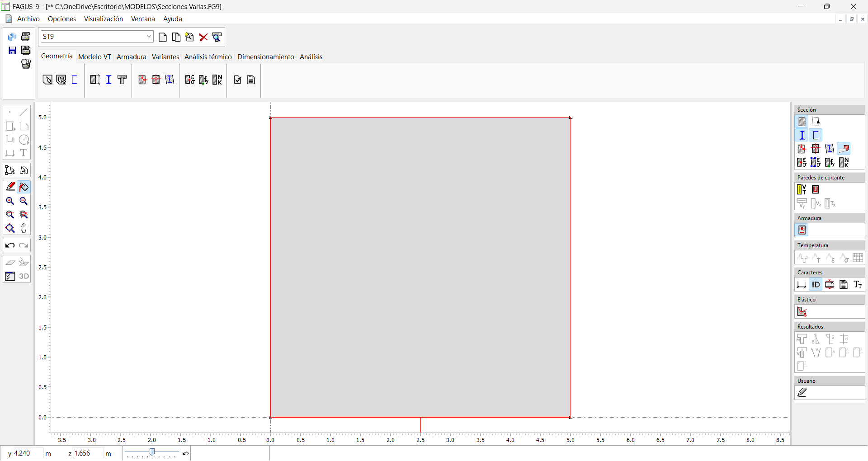The height and width of the screenshot is (461, 868).
Task: Click the slider handle in the status bar
Action: tap(152, 452)
